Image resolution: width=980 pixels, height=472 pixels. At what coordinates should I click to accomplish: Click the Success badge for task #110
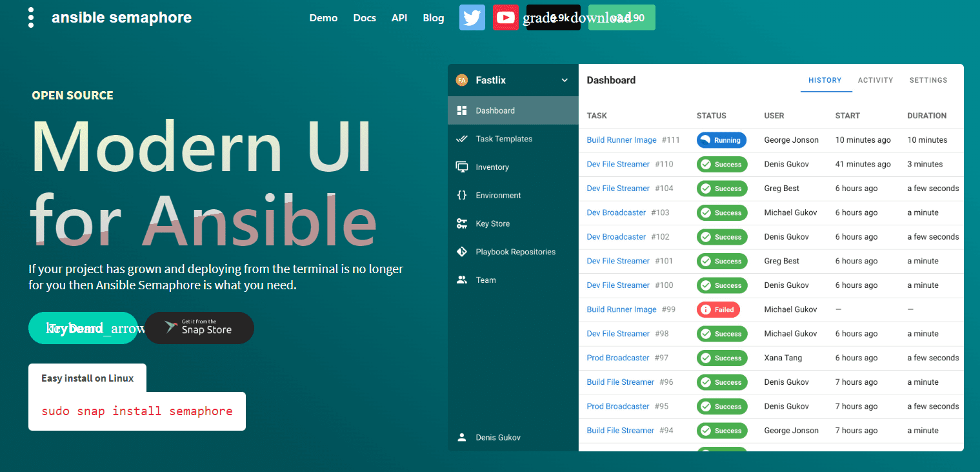tap(722, 164)
